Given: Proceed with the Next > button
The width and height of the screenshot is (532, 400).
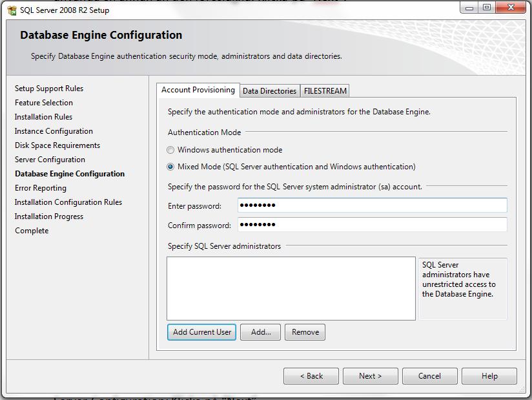Looking at the screenshot, I should tap(371, 376).
